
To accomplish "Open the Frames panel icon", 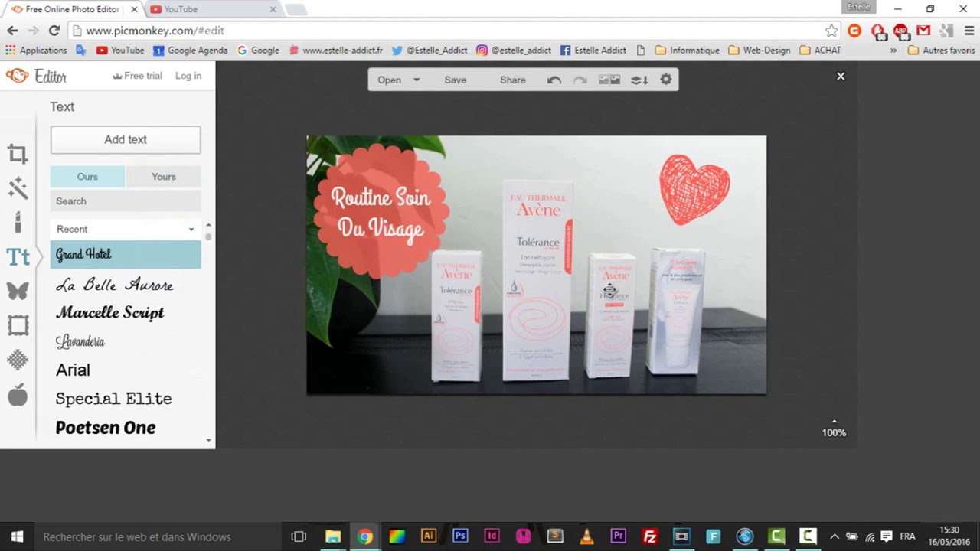I will point(18,325).
